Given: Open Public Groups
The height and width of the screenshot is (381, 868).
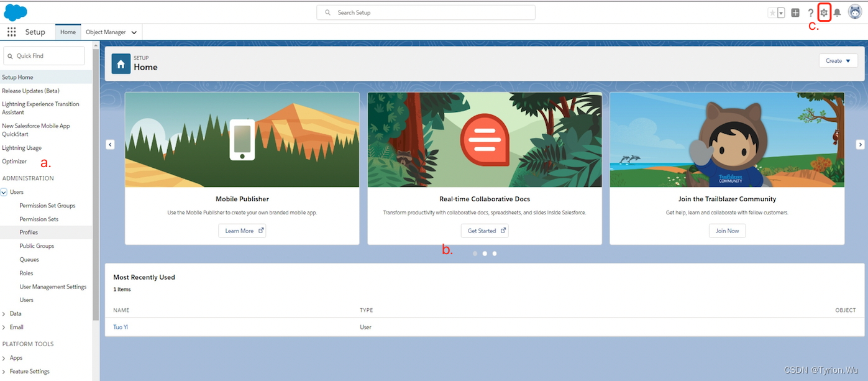Looking at the screenshot, I should pos(37,246).
